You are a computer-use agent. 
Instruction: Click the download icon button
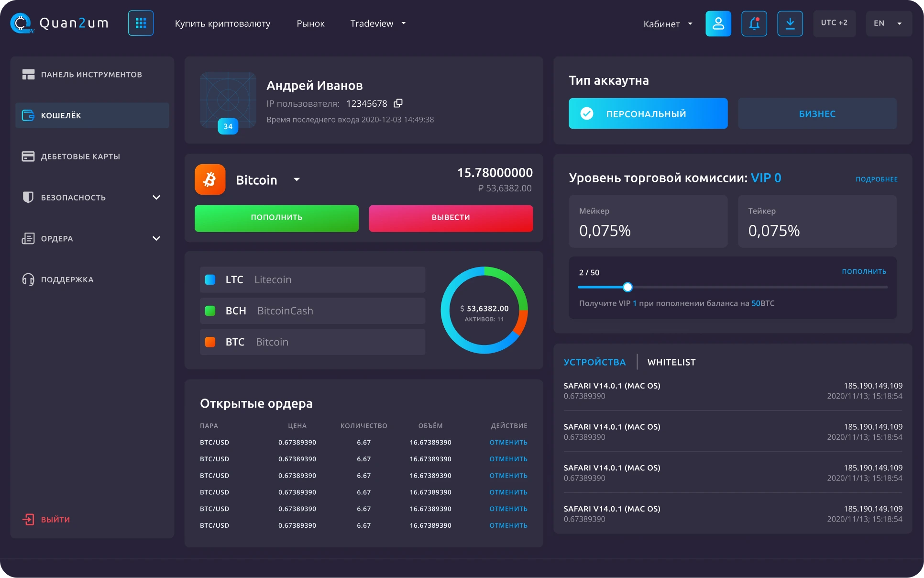pyautogui.click(x=790, y=23)
